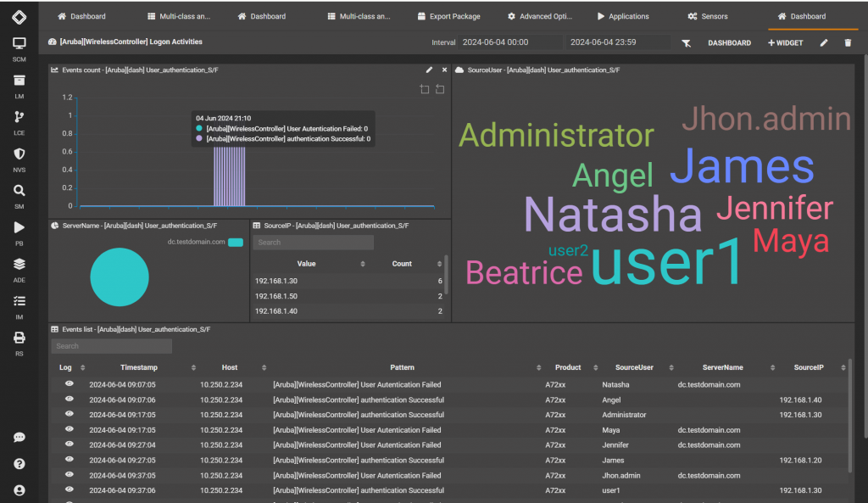Open the chat messages icon
Viewport: 868px width, 503px height.
19,438
